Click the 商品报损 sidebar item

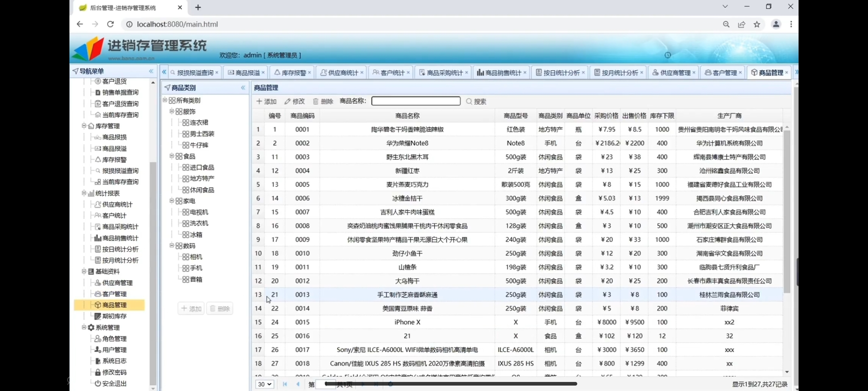[x=111, y=137]
